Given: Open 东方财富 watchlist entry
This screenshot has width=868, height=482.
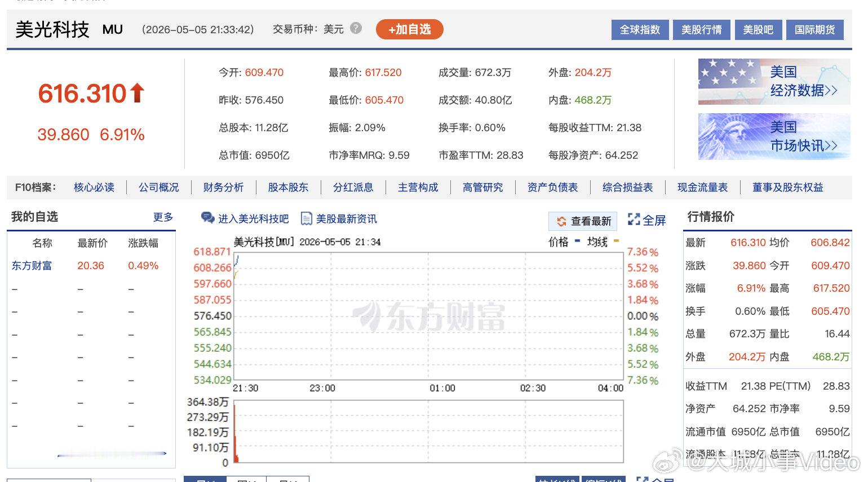Looking at the screenshot, I should click(32, 266).
